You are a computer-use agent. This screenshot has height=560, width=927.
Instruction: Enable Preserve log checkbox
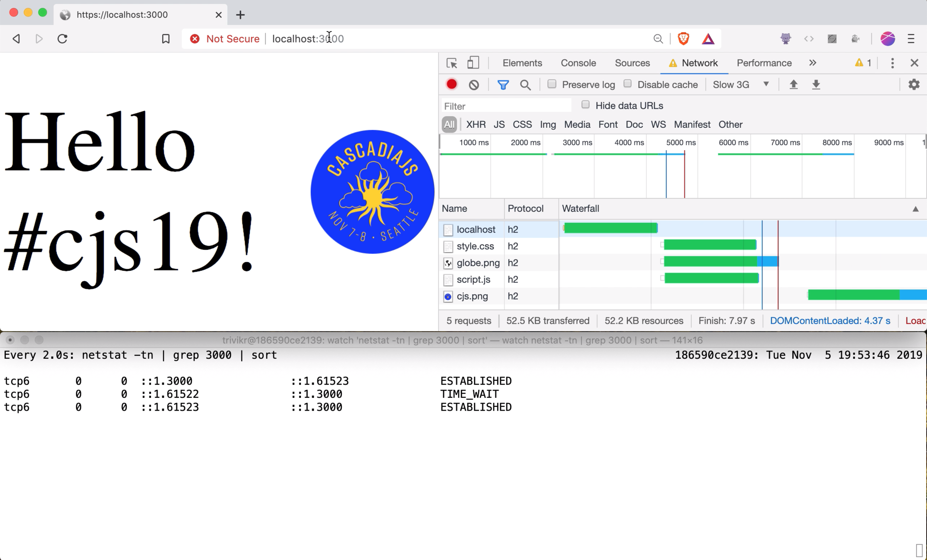point(552,84)
